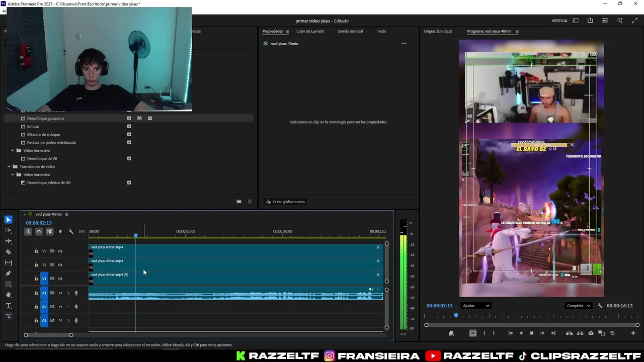Viewport: 644px width, 362px height.
Task: Switch to the Origen: (sin clips) tab
Action: point(438,31)
